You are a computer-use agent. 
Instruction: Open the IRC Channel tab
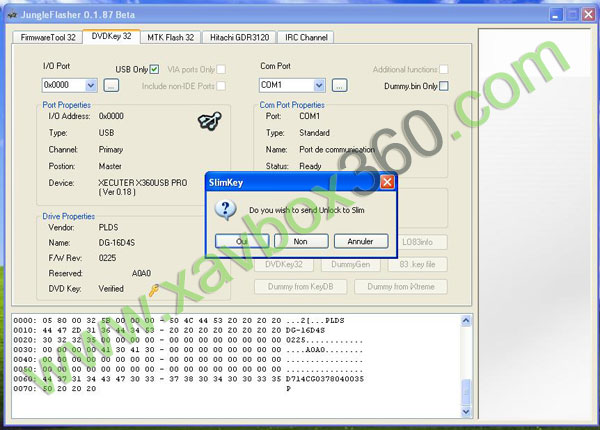click(x=306, y=37)
